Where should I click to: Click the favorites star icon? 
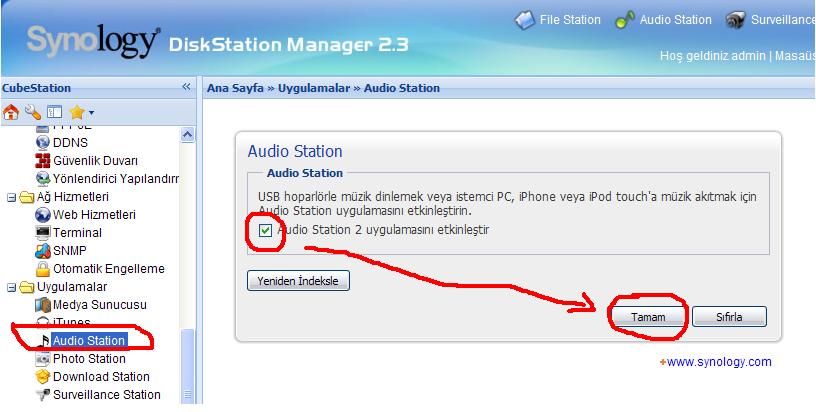tap(77, 112)
